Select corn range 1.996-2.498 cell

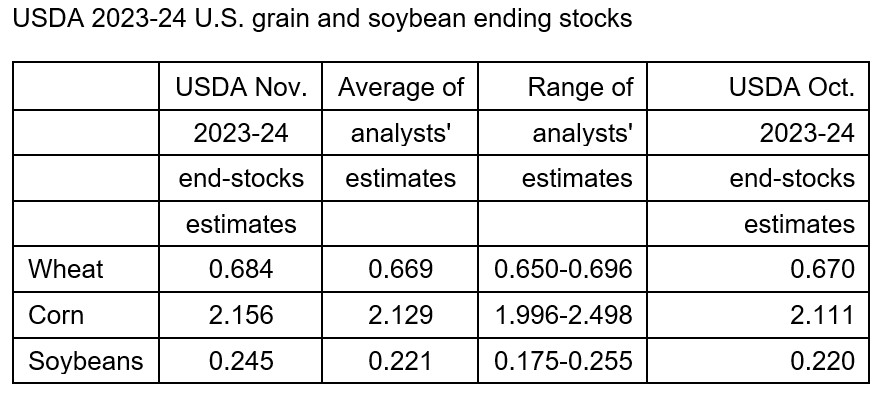(x=563, y=315)
